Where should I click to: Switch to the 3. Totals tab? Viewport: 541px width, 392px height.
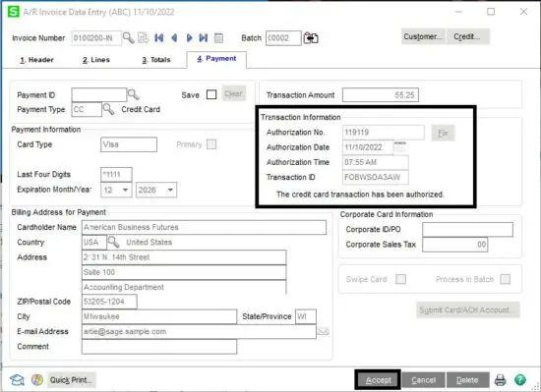coord(156,60)
